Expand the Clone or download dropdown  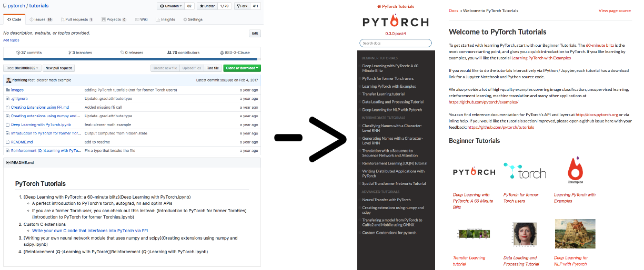[241, 68]
